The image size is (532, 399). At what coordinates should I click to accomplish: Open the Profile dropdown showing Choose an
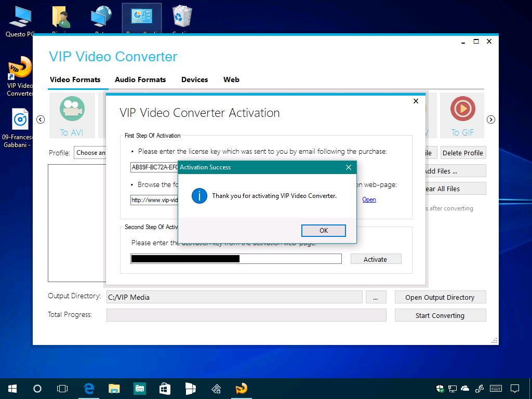[x=90, y=153]
